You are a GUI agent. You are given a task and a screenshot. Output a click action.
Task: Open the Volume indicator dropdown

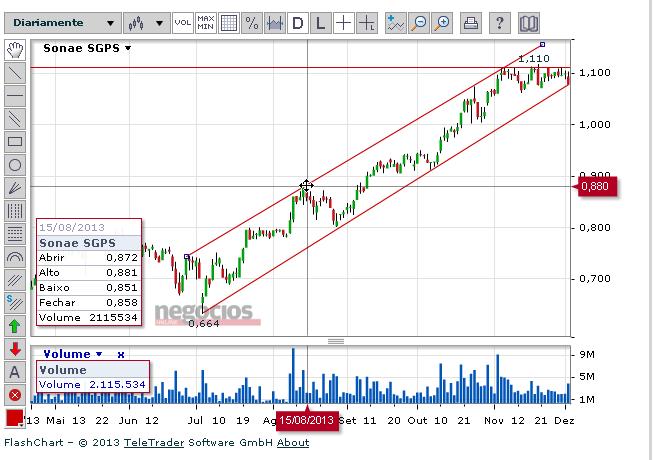(x=73, y=354)
